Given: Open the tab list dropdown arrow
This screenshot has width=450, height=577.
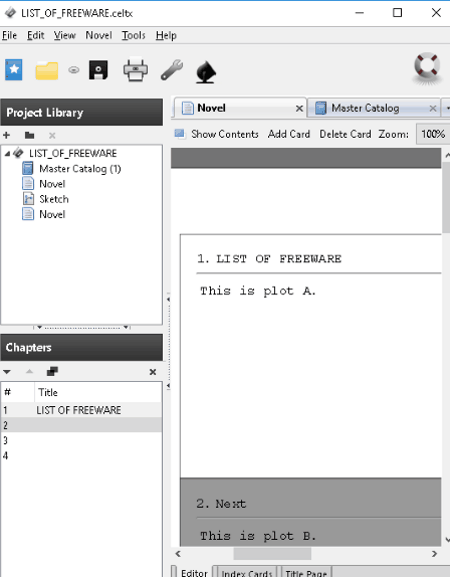Looking at the screenshot, I should pos(447,108).
